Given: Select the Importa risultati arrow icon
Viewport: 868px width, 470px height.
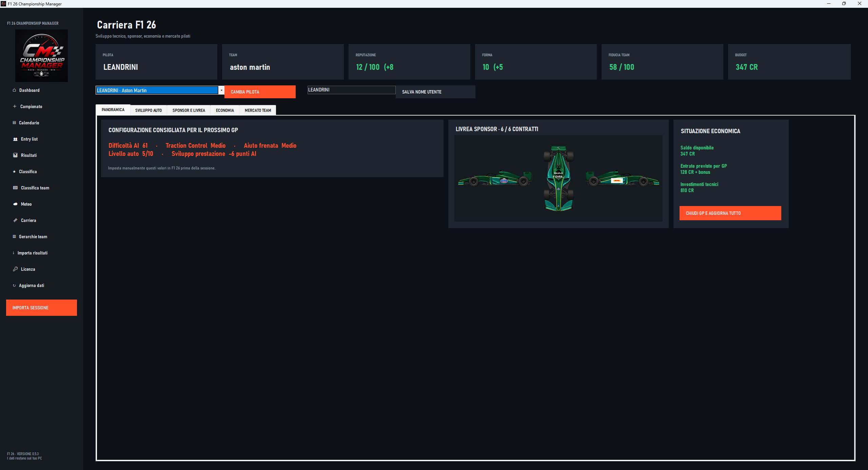Looking at the screenshot, I should [x=14, y=253].
